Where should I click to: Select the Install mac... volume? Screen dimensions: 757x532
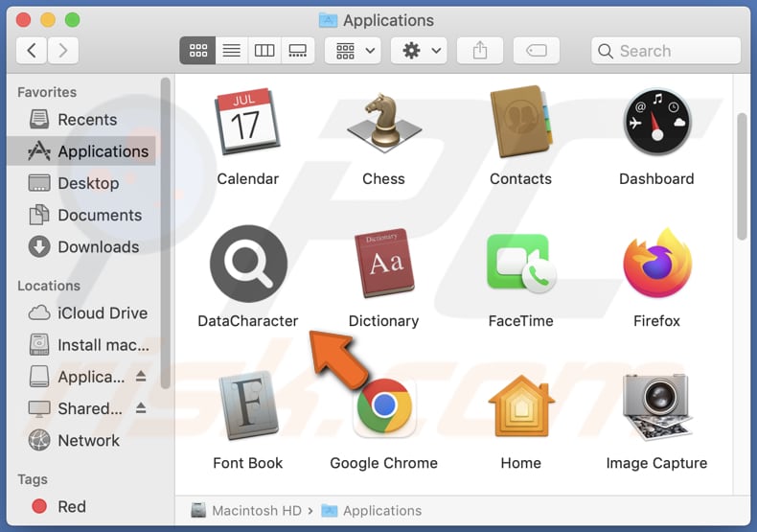click(81, 345)
